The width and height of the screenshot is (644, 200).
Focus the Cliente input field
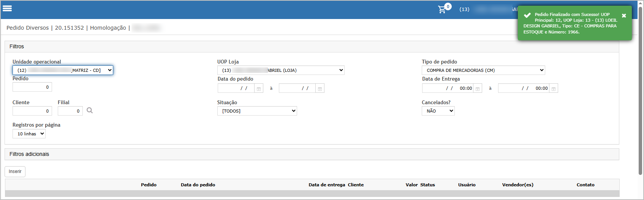point(32,111)
